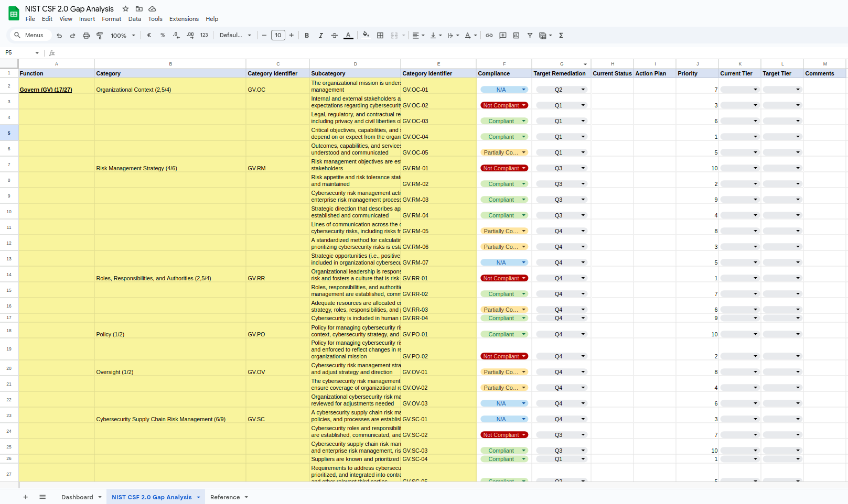Move document with folder icon
Screen dimensions: 848x504
point(139,9)
